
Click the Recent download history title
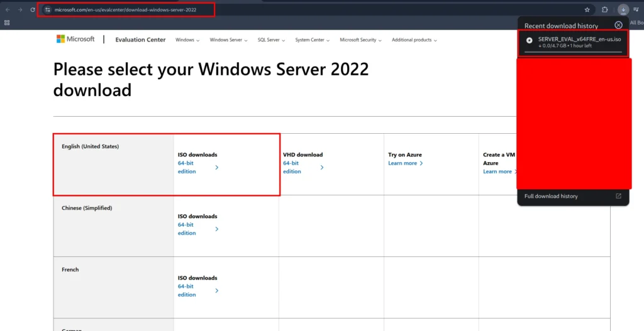(x=561, y=25)
